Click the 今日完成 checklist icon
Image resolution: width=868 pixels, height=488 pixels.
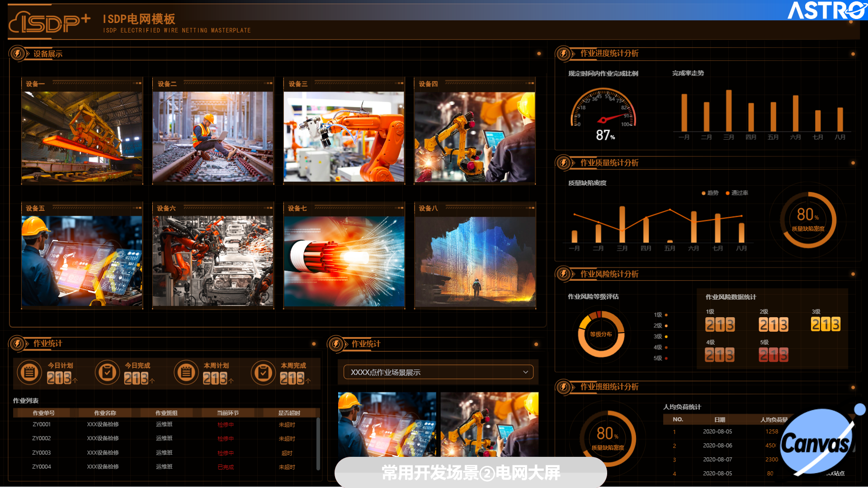click(107, 373)
